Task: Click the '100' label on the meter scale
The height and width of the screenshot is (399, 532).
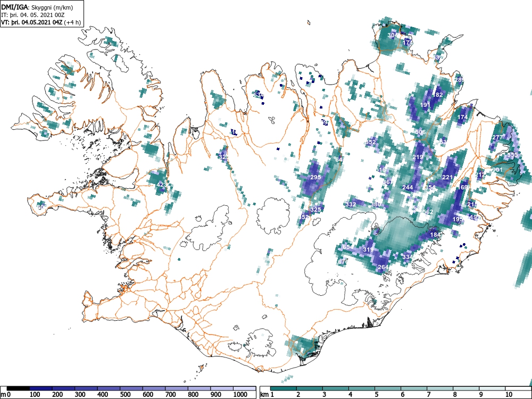Action: click(x=35, y=395)
